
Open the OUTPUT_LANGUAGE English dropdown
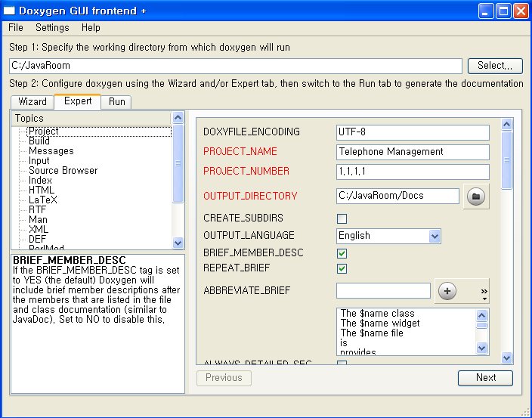[388, 236]
